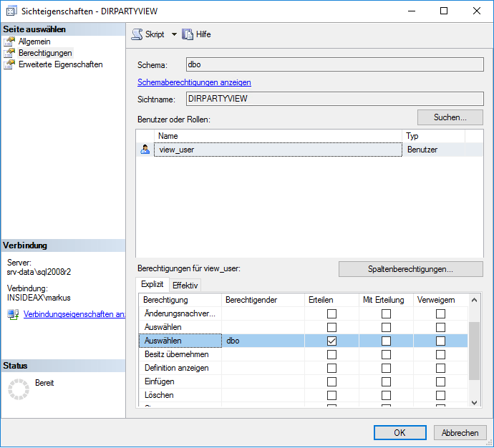Open the Skript dropdown arrow
This screenshot has width=494, height=448.
point(174,34)
